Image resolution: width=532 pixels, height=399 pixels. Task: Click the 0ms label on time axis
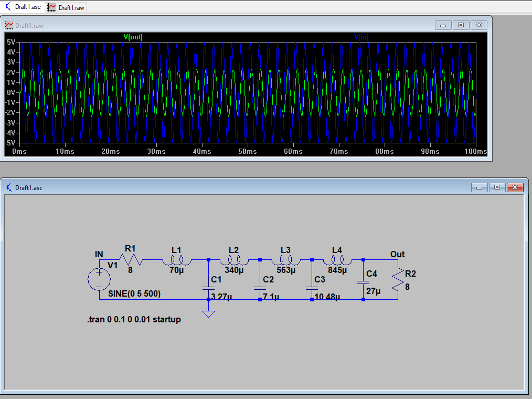click(x=19, y=151)
